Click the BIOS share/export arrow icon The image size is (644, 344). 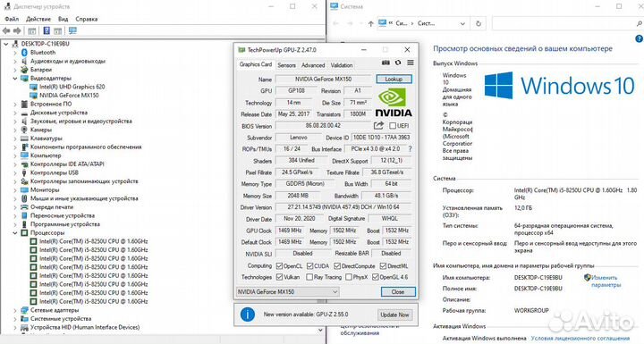[x=378, y=126]
